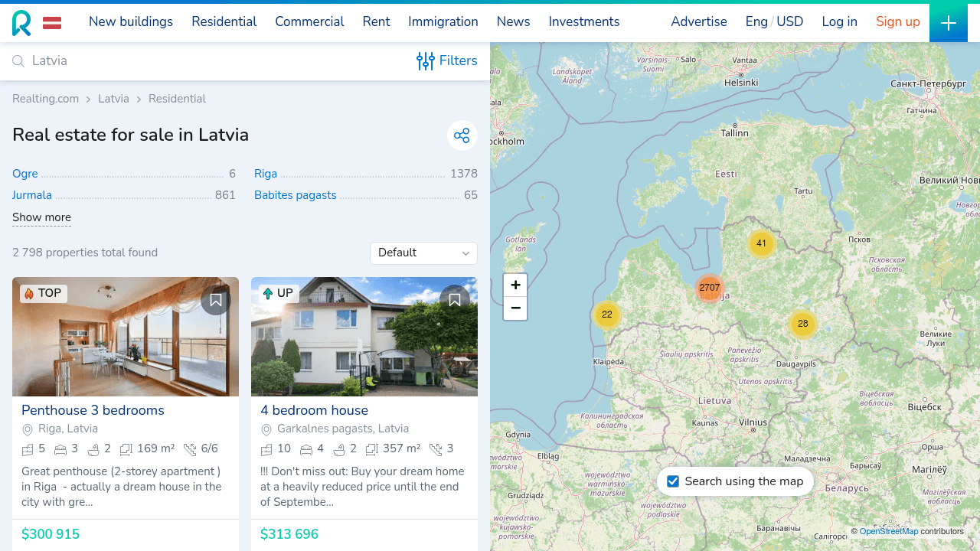Screen dimensions: 980x551
Task: Open Commercial menu
Action: (x=309, y=21)
